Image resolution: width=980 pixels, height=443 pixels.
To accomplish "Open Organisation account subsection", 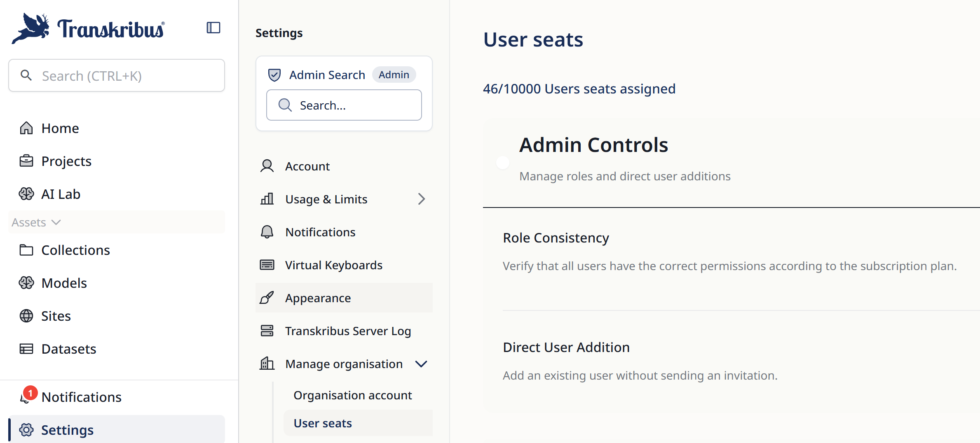I will pyautogui.click(x=352, y=395).
